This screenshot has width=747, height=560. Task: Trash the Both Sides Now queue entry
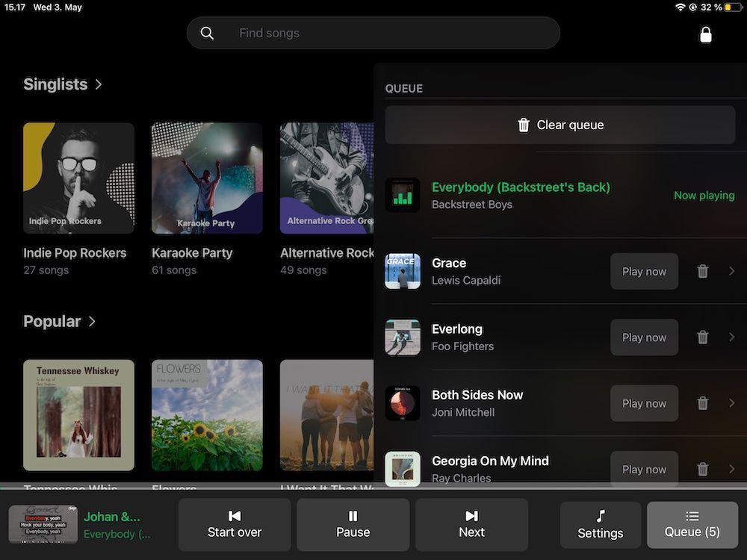(x=703, y=403)
